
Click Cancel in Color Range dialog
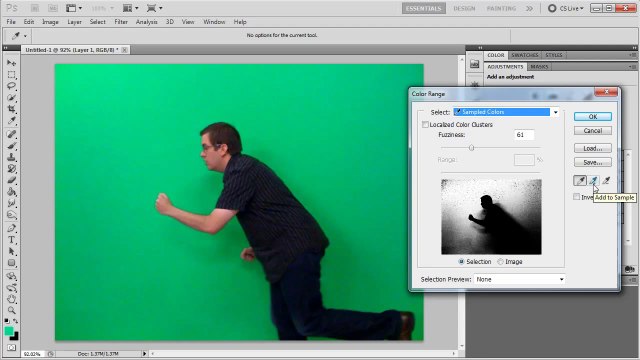(x=593, y=131)
